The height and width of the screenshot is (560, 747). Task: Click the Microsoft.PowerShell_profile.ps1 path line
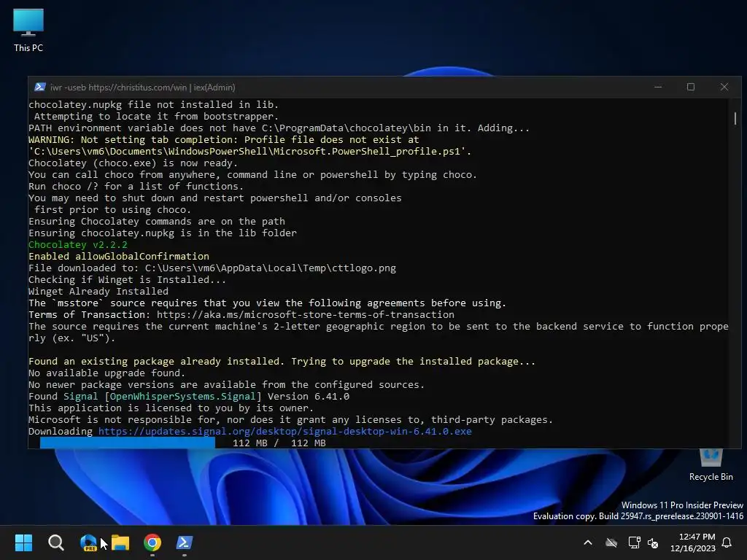coord(249,152)
